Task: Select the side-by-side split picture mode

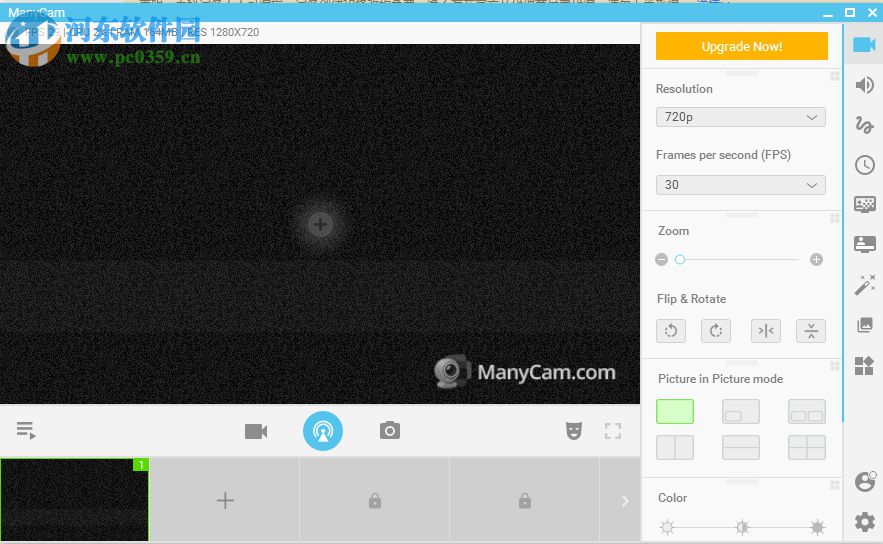Action: tap(675, 448)
